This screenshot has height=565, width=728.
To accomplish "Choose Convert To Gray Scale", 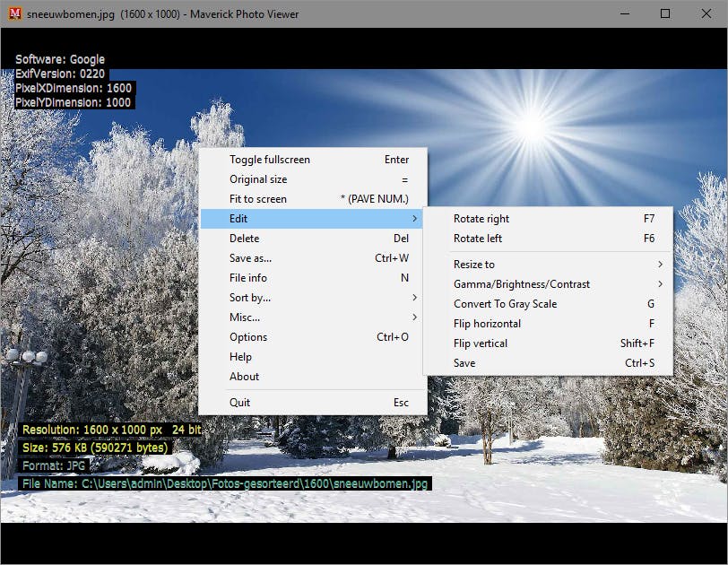I will coord(548,304).
